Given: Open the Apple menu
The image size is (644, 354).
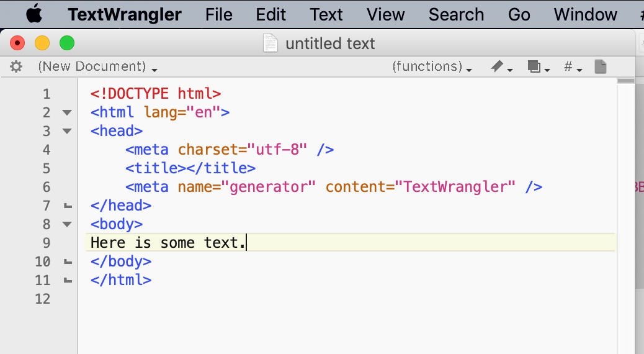Looking at the screenshot, I should coord(34,14).
